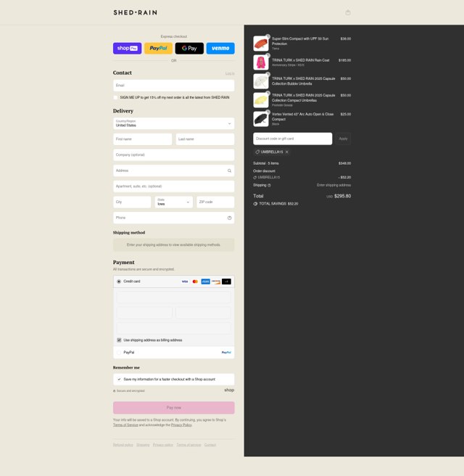The height and width of the screenshot is (476, 464).
Task: Click the $295.80 total amount
Action: 342,196
